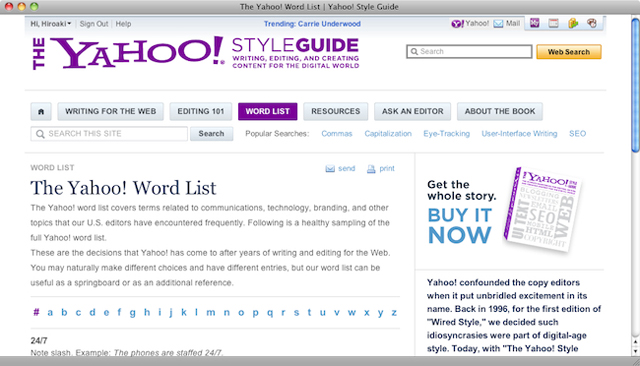This screenshot has width=640, height=366.
Task: Open the home icon tab
Action: 41,111
